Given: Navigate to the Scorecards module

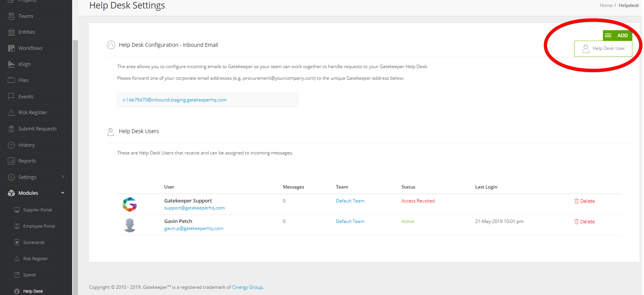Looking at the screenshot, I should (x=34, y=242).
